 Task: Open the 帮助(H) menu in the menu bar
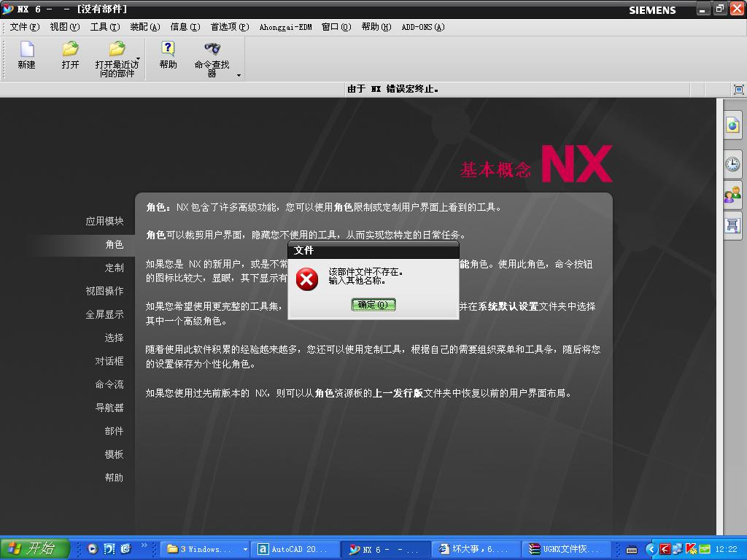pyautogui.click(x=376, y=27)
